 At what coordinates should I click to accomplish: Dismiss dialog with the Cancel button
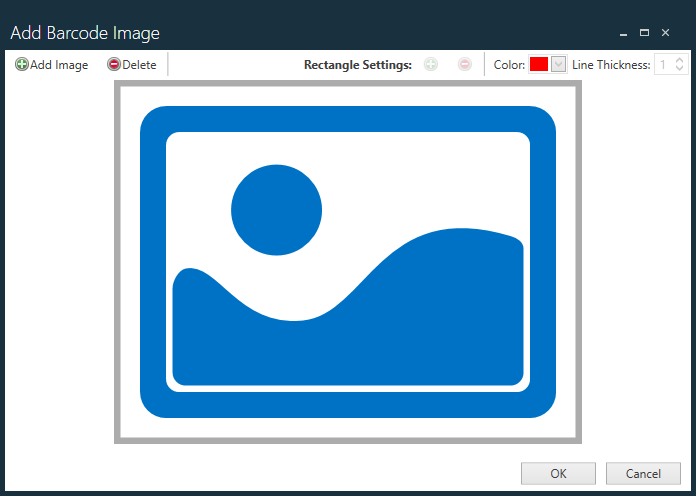(643, 474)
